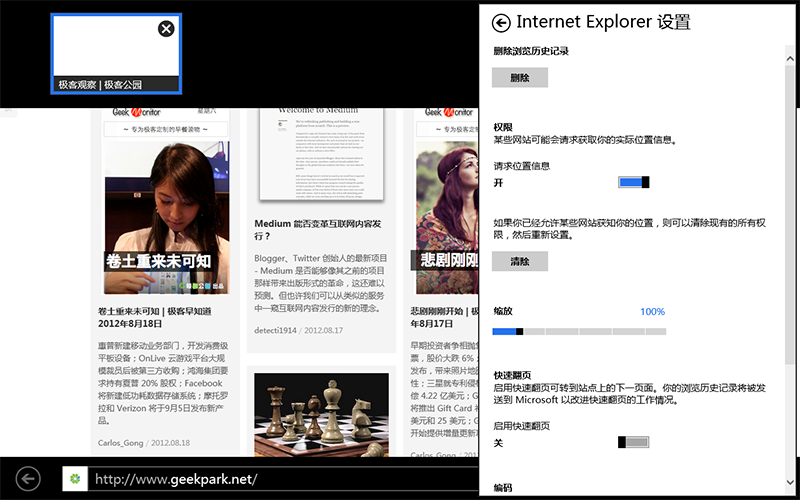Click the back arrow in settings header
This screenshot has height=500, width=800.
[x=501, y=23]
